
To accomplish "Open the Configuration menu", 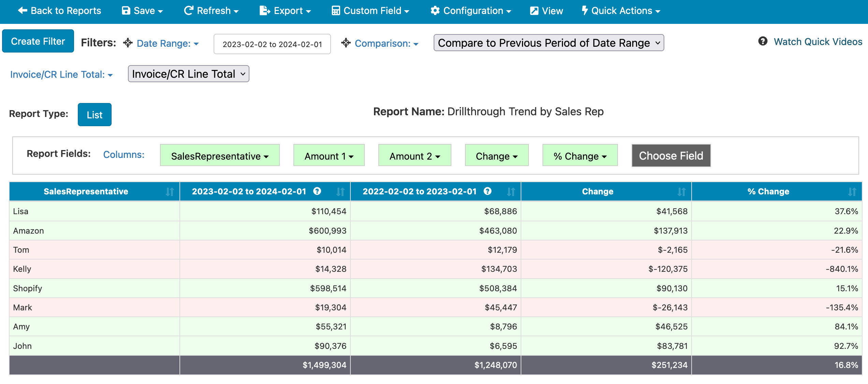I will pyautogui.click(x=471, y=11).
